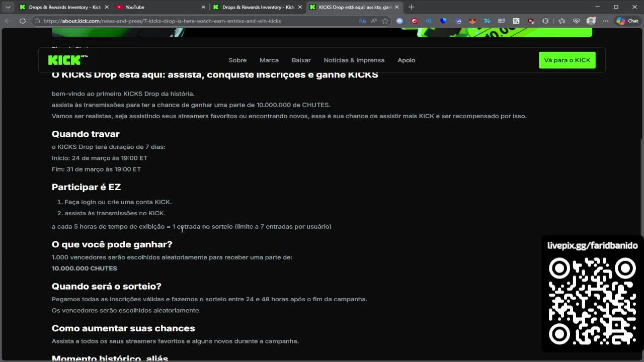Click the assista às transmissões no KICK step
Viewport: 644px width, 362px height.
click(115, 213)
